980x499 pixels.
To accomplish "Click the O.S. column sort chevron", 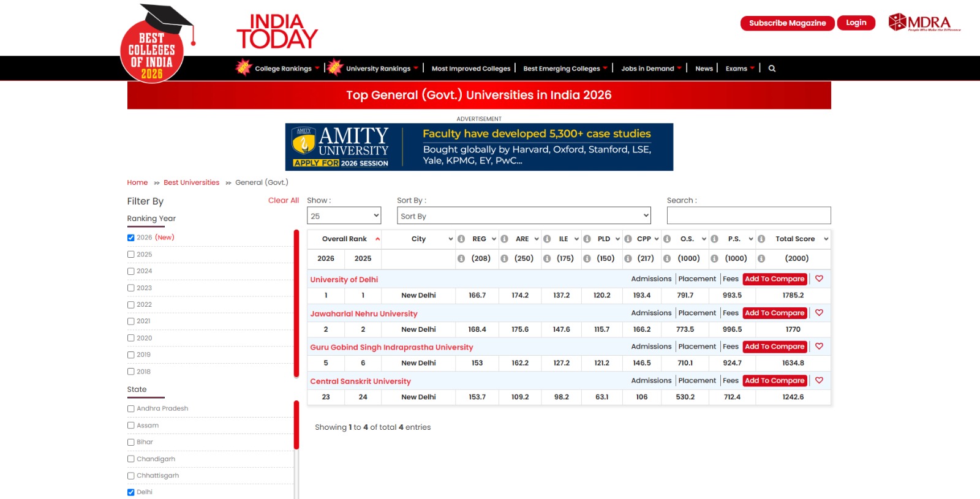I will click(x=704, y=239).
